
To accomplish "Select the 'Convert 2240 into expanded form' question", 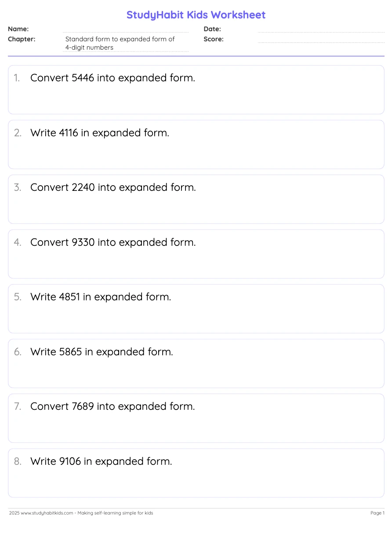I will tap(113, 187).
